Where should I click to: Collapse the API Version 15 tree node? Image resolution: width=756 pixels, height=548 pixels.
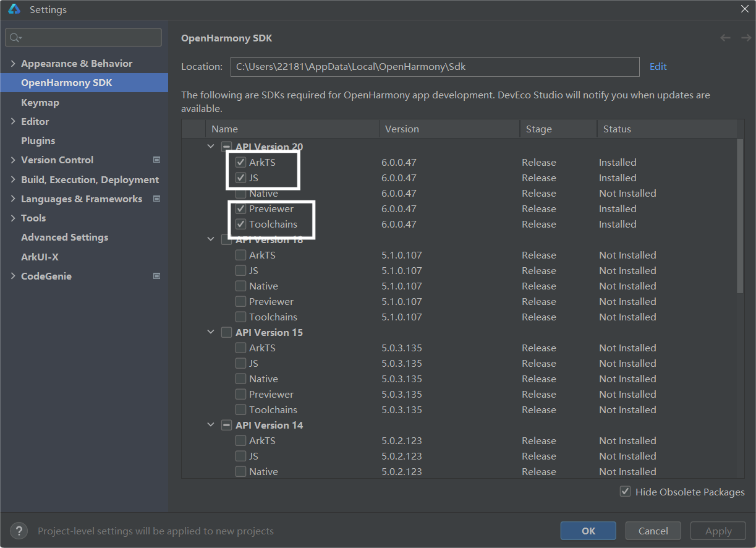[211, 332]
